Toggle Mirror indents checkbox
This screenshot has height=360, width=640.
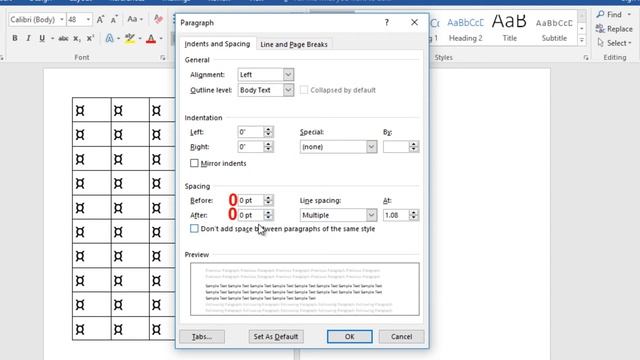[x=194, y=163]
